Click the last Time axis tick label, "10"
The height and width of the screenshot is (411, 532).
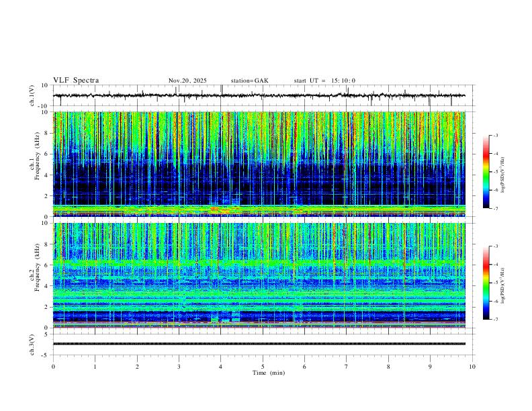tap(472, 367)
